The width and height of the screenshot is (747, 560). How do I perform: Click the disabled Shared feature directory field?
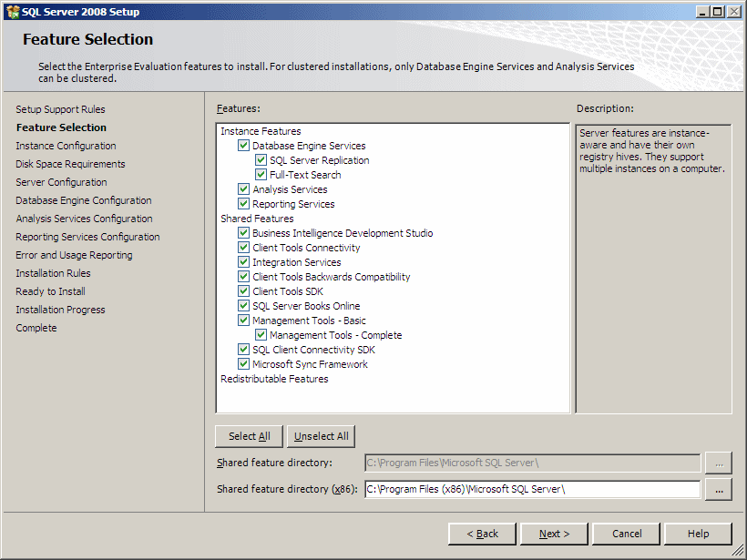pyautogui.click(x=533, y=463)
